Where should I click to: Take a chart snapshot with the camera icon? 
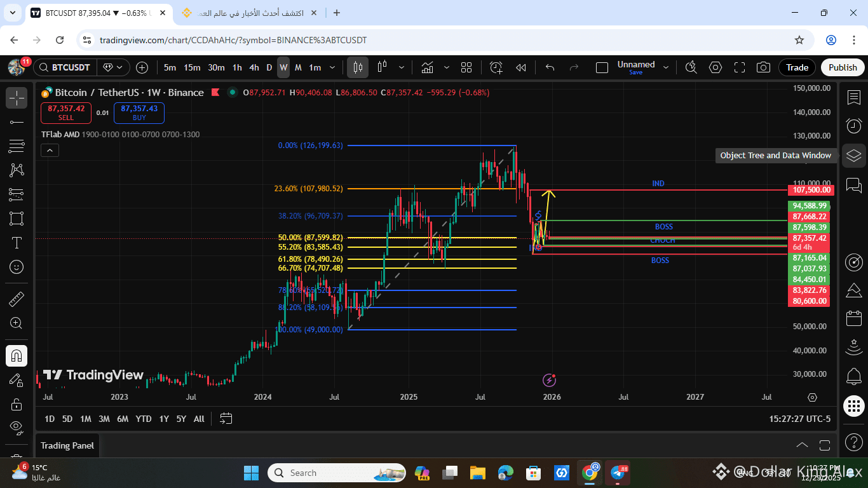tap(763, 67)
